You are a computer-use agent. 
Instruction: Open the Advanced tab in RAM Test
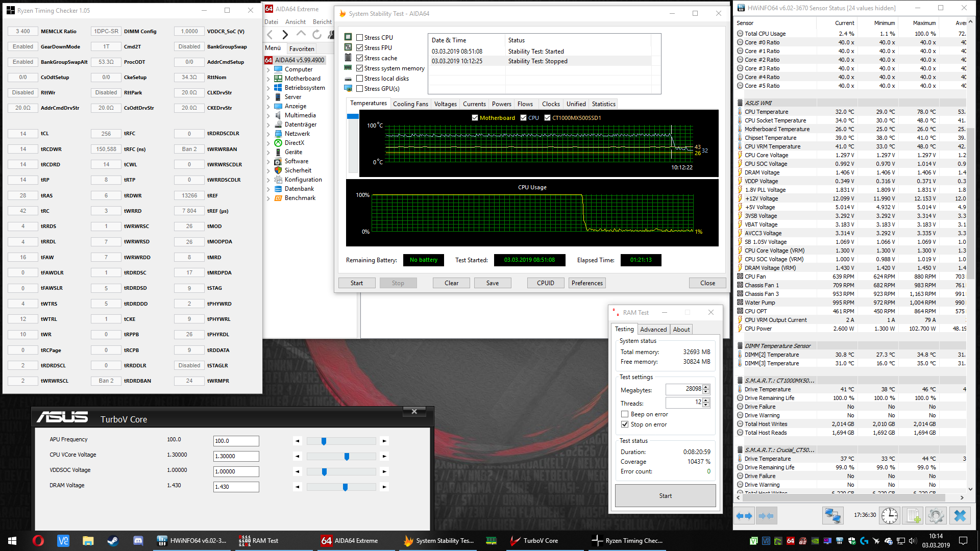653,330
